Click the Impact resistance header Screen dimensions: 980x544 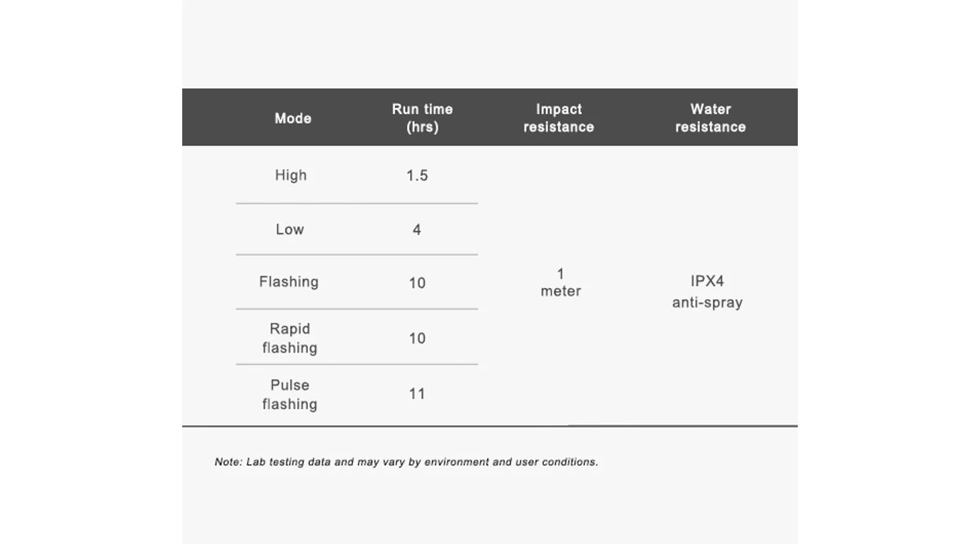point(559,118)
